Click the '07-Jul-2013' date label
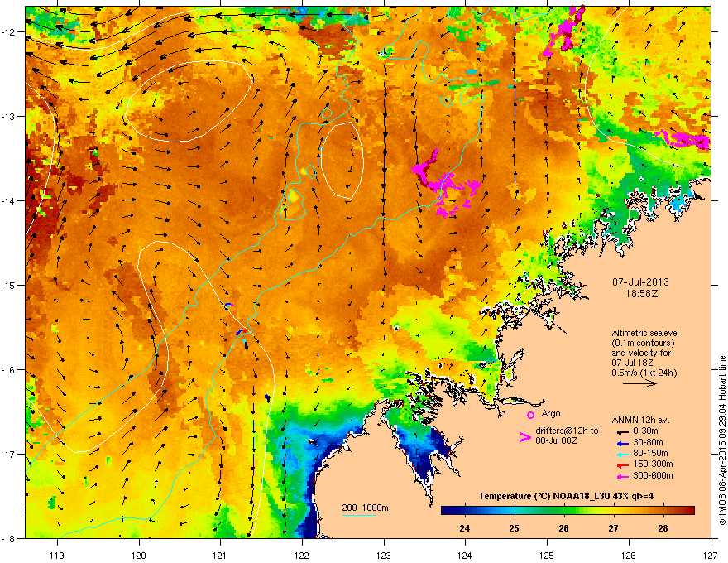Viewport: 728px width, 563px height. pyautogui.click(x=640, y=282)
